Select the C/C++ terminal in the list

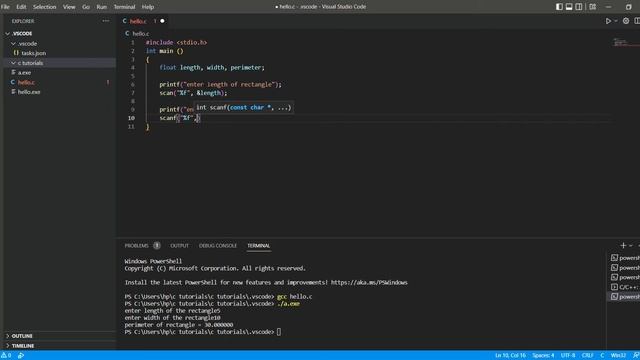[x=624, y=287]
